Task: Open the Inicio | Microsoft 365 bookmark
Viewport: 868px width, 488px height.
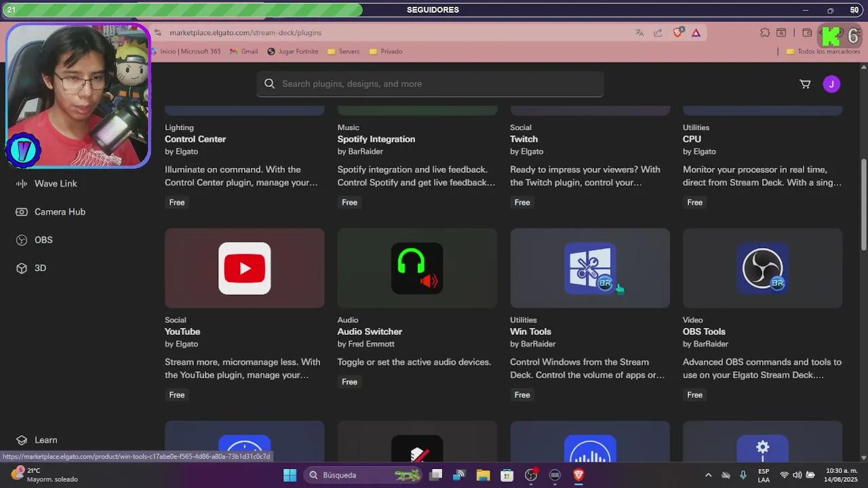Action: [186, 52]
